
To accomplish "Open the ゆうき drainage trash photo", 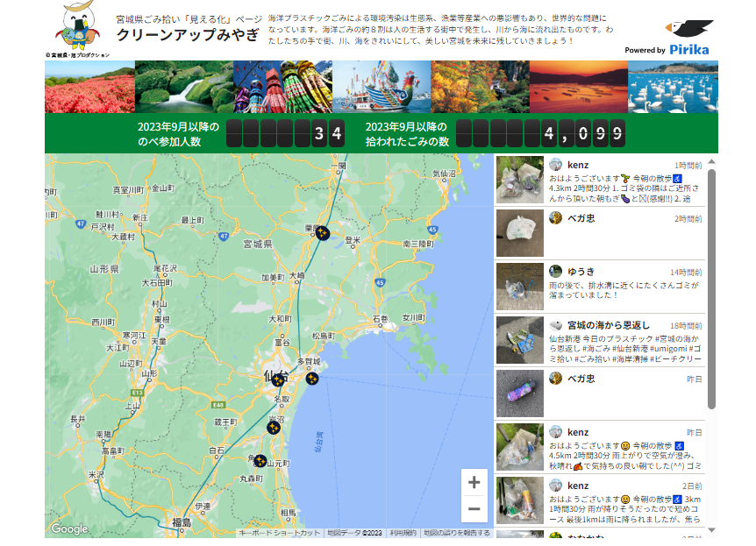I will [x=520, y=287].
